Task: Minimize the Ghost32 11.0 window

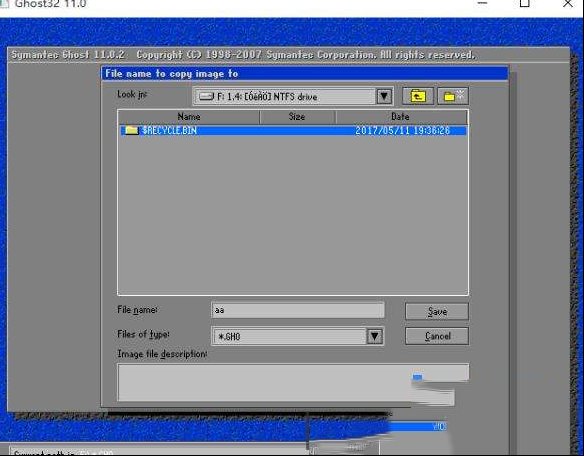Action: (482, 3)
